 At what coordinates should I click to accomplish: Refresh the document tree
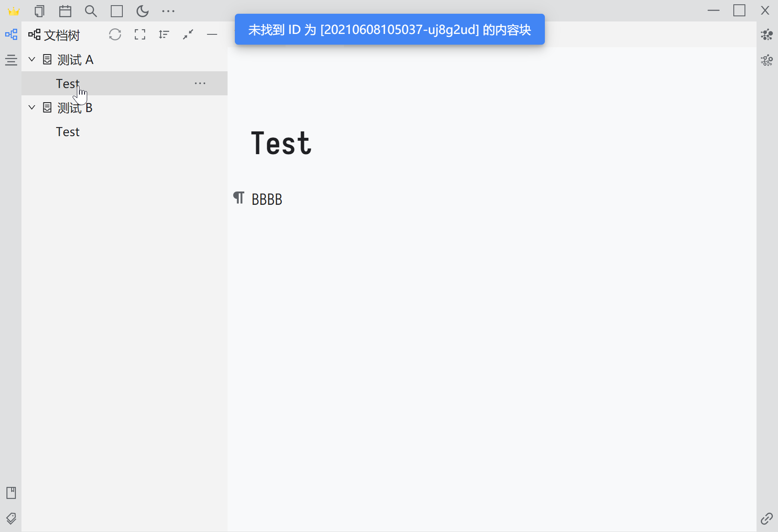coord(115,34)
